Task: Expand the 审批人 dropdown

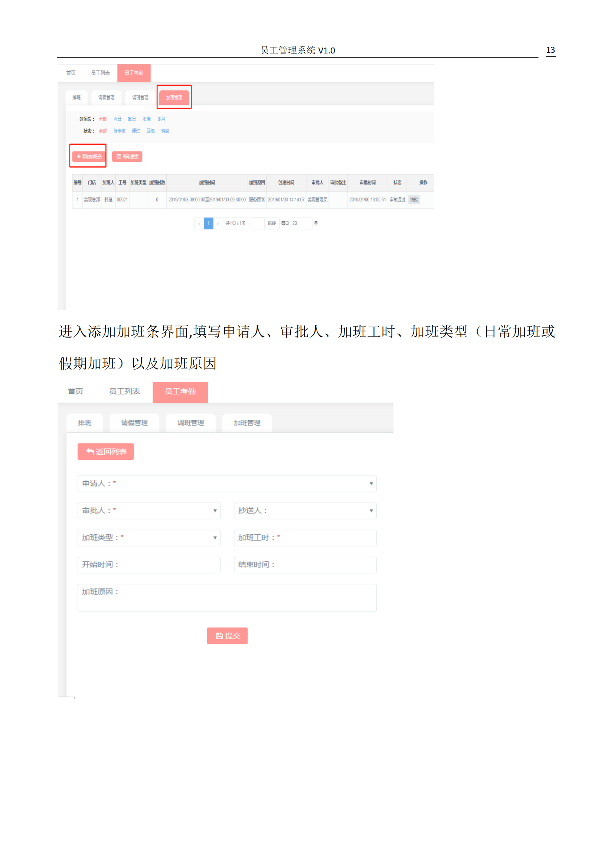Action: click(x=149, y=511)
